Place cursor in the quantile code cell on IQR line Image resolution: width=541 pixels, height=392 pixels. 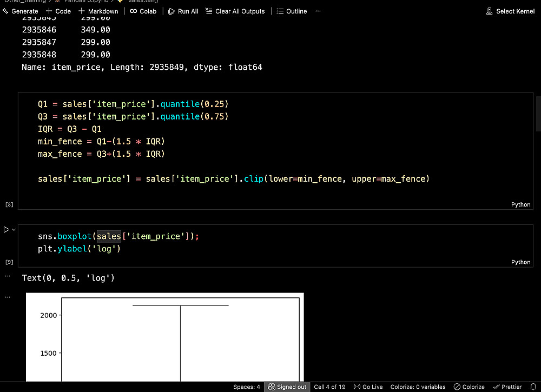tap(70, 129)
